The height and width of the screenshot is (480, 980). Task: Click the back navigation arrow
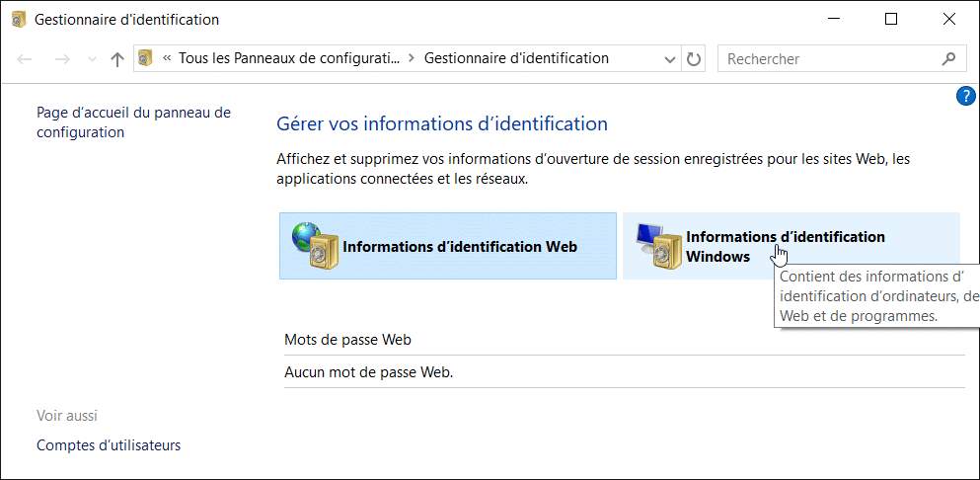click(25, 59)
